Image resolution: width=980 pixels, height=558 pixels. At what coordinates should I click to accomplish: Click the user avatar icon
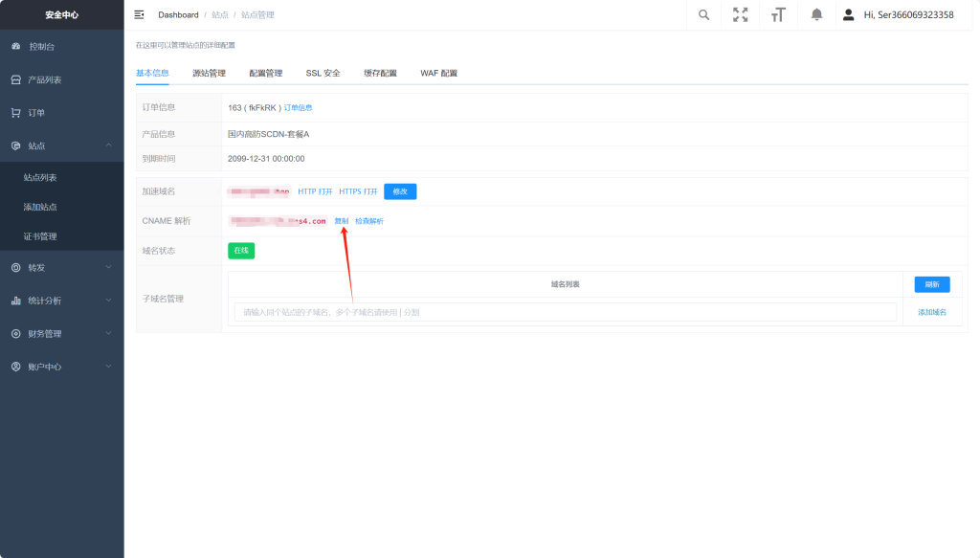pos(848,14)
